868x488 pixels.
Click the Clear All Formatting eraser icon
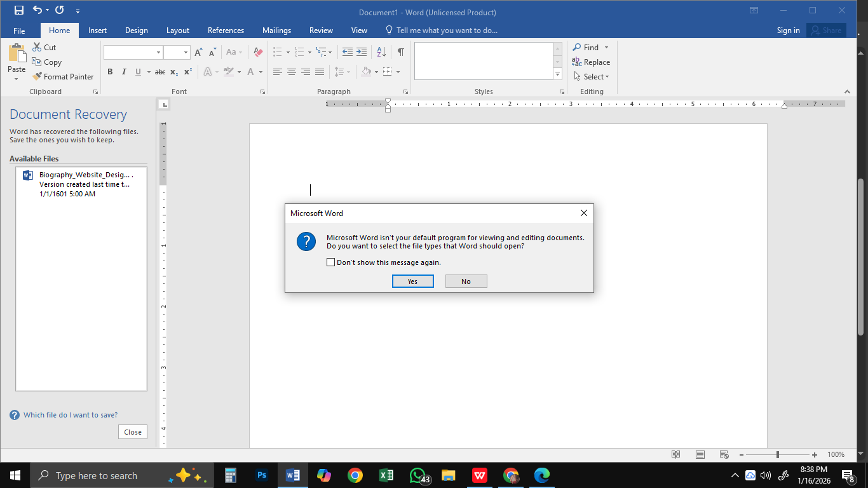[x=258, y=52]
